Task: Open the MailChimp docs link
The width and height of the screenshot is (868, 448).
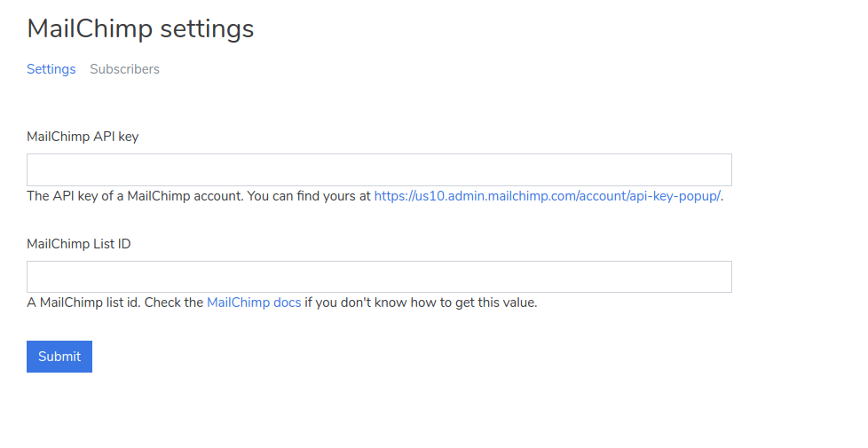Action: 254,303
